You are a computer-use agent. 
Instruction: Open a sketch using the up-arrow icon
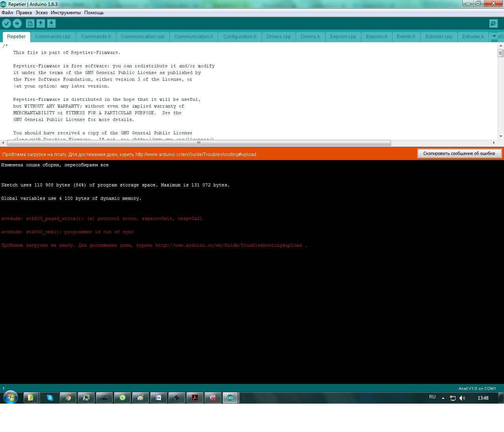tap(41, 24)
